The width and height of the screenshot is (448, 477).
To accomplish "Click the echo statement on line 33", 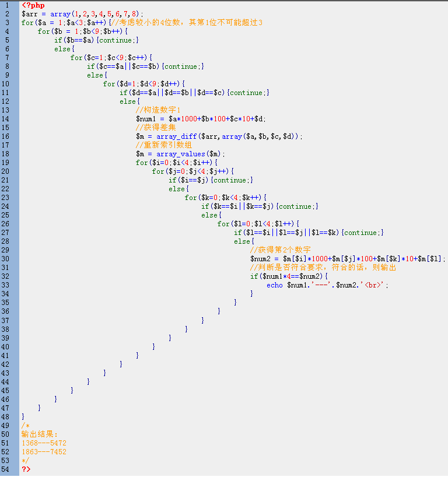I will click(327, 285).
